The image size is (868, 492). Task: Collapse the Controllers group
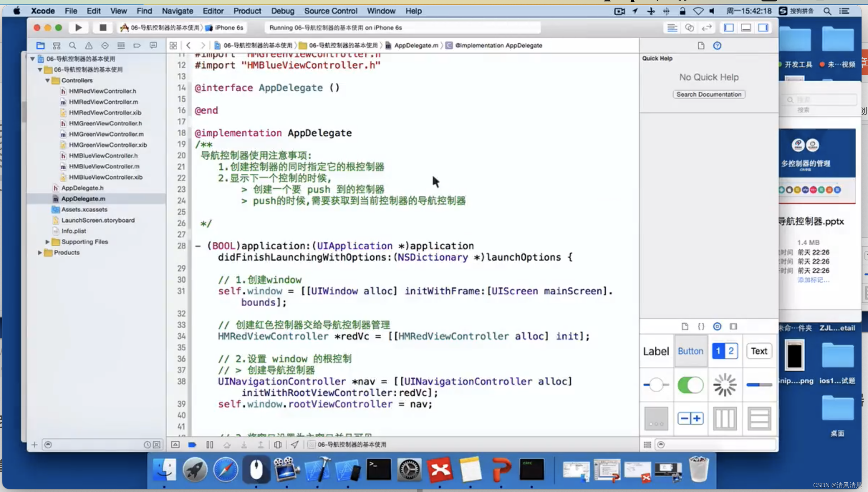[x=47, y=80]
